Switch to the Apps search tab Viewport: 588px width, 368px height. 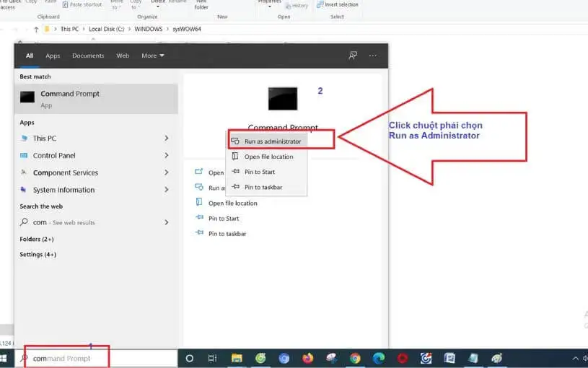click(53, 56)
